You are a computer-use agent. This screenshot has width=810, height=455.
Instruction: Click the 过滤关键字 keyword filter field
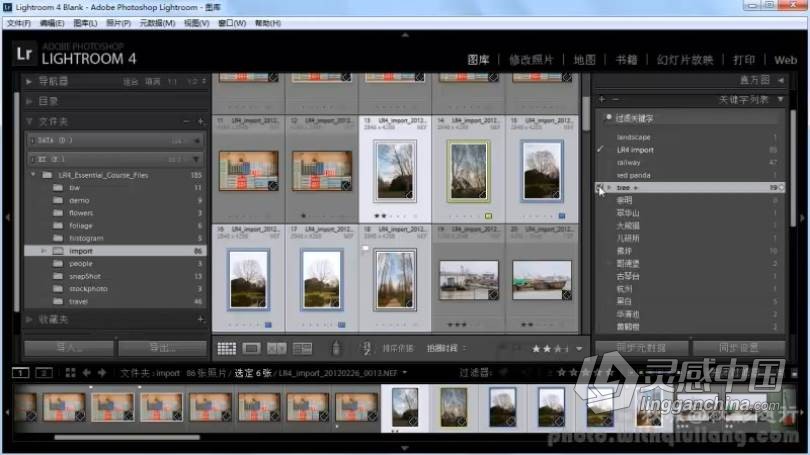tap(690, 118)
